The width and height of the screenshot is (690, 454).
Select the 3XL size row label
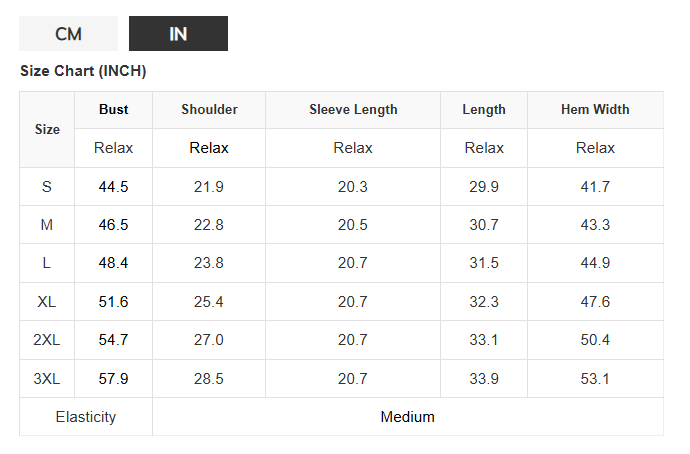(x=47, y=379)
